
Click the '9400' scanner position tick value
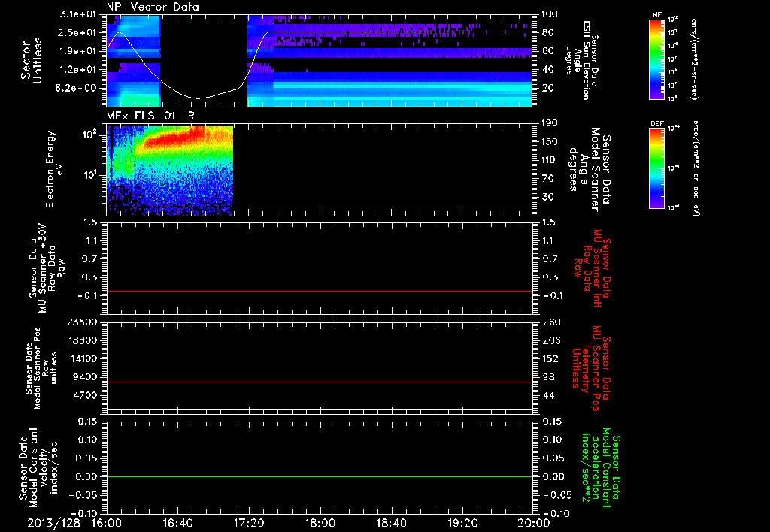click(x=85, y=377)
